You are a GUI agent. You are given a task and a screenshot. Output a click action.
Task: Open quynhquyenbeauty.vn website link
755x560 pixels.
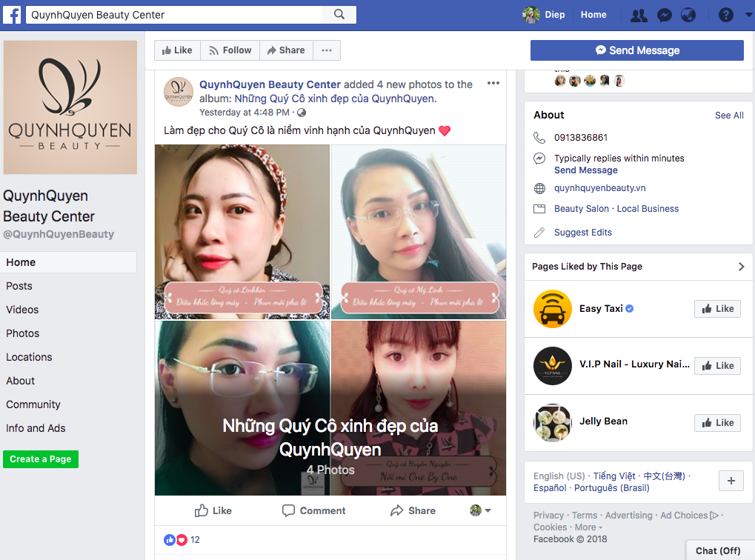600,188
